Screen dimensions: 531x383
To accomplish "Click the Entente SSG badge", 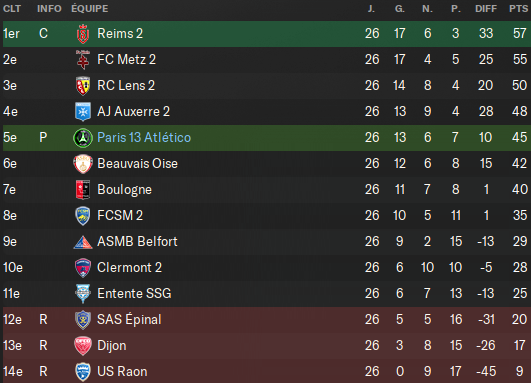I will tap(83, 294).
